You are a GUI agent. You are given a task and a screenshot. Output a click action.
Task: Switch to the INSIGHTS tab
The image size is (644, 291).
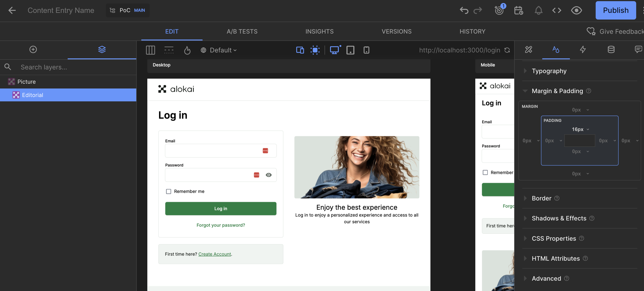(319, 31)
